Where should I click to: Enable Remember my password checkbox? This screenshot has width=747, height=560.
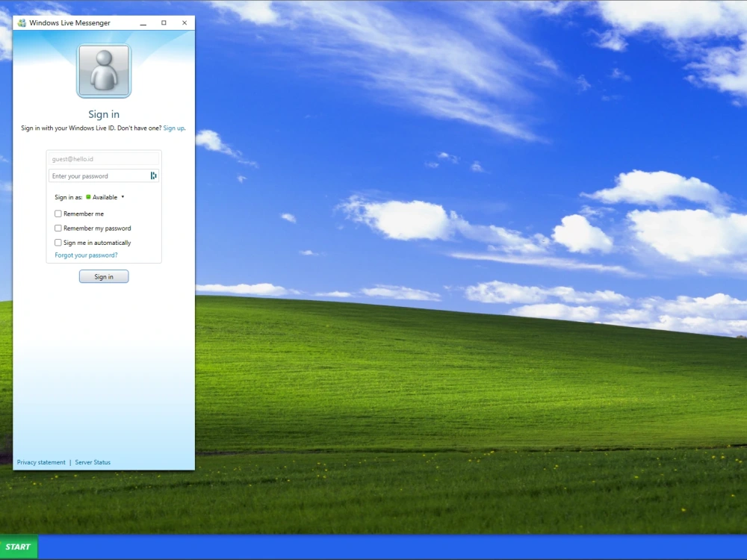58,228
